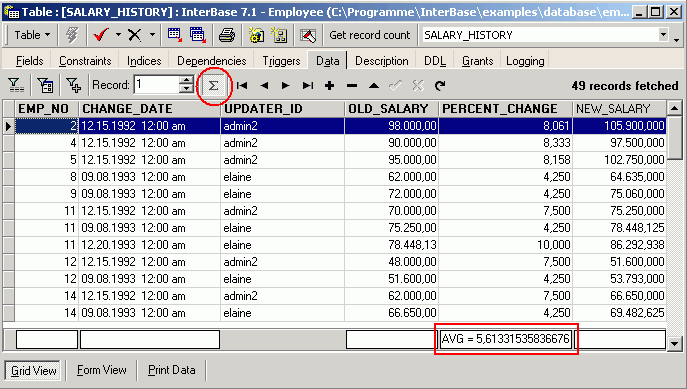Image resolution: width=687 pixels, height=389 pixels.
Task: Click the post edit checkmark icon
Action: pyautogui.click(x=396, y=85)
